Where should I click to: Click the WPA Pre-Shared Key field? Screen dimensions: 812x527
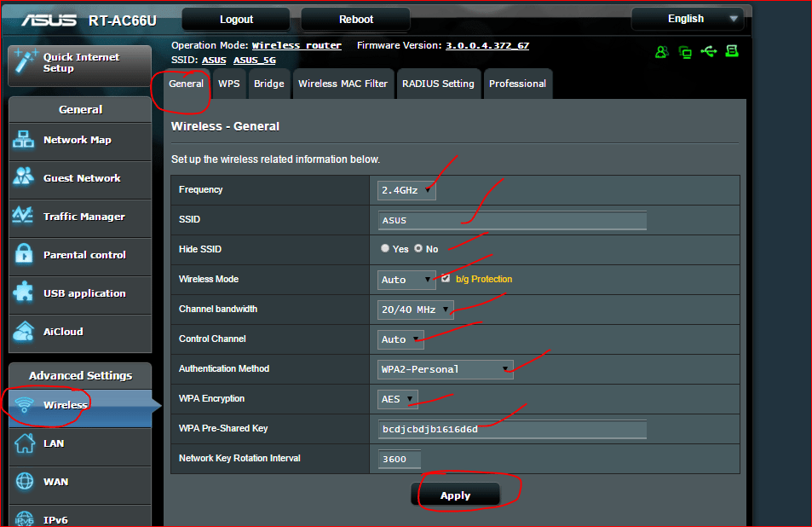click(x=512, y=429)
